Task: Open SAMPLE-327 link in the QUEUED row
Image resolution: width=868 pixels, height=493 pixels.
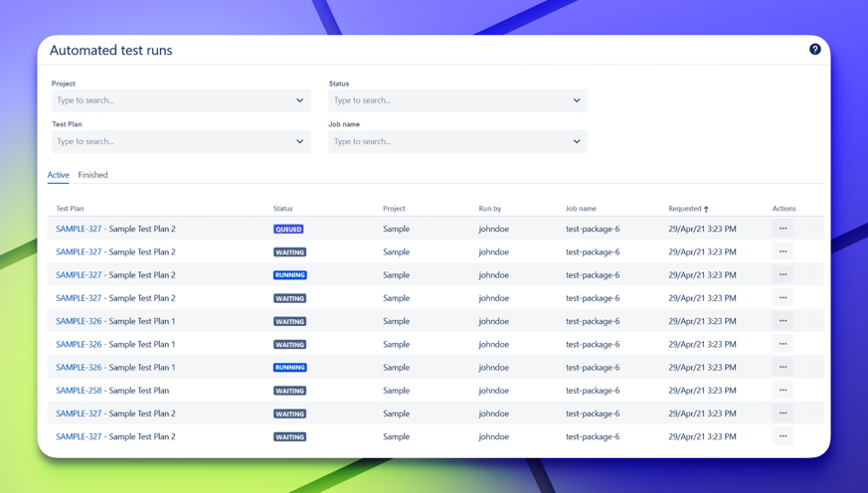Action: [79, 229]
